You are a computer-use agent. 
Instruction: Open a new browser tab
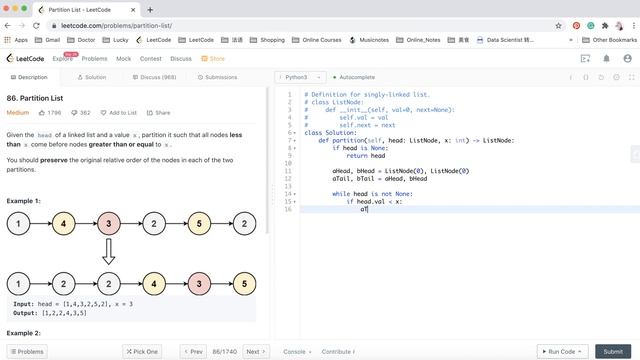click(150, 10)
